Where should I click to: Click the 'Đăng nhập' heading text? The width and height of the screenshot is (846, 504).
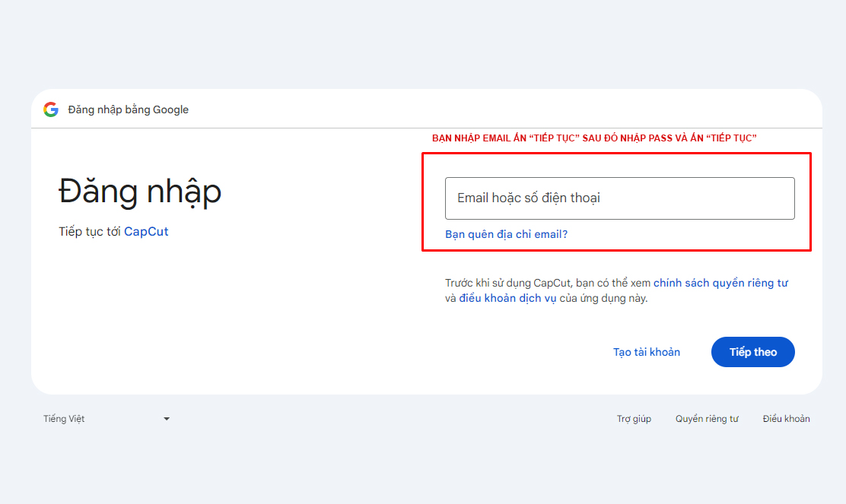(140, 192)
